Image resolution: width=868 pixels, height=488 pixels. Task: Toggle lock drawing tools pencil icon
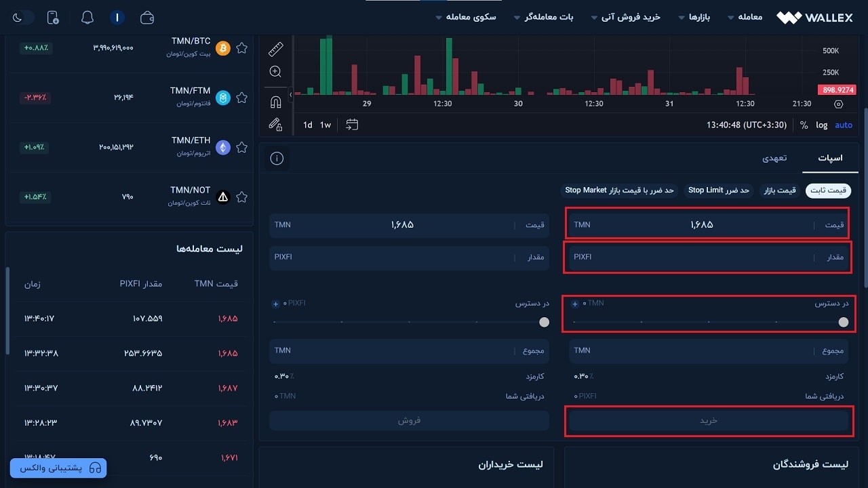(x=275, y=124)
